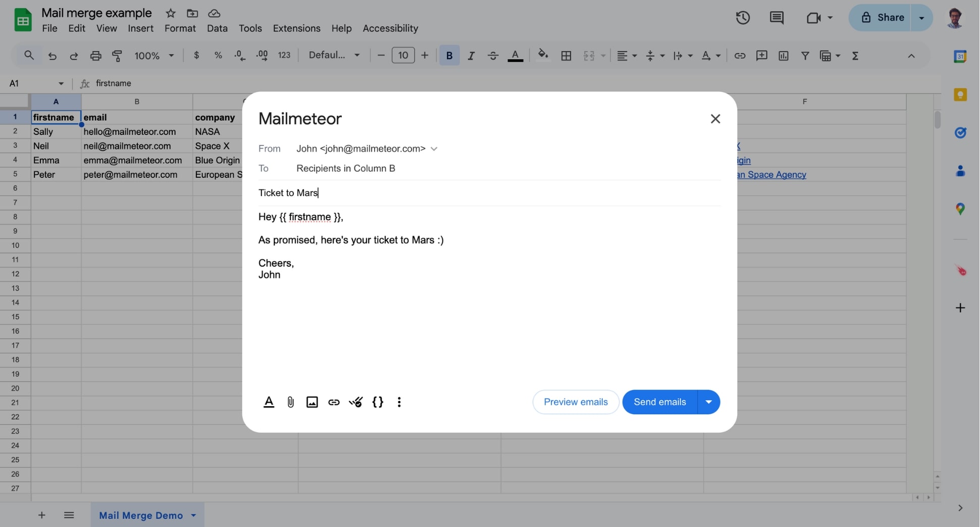
Task: Show the all sheets list
Action: [69, 515]
